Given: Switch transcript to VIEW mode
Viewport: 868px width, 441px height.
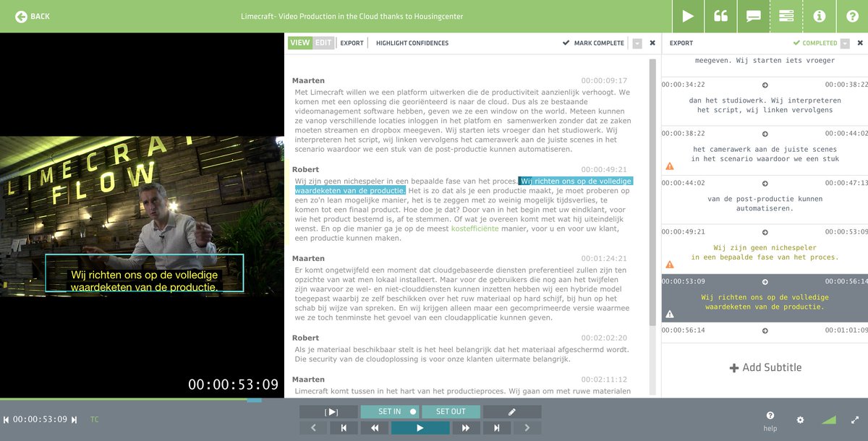Looking at the screenshot, I should [300, 43].
